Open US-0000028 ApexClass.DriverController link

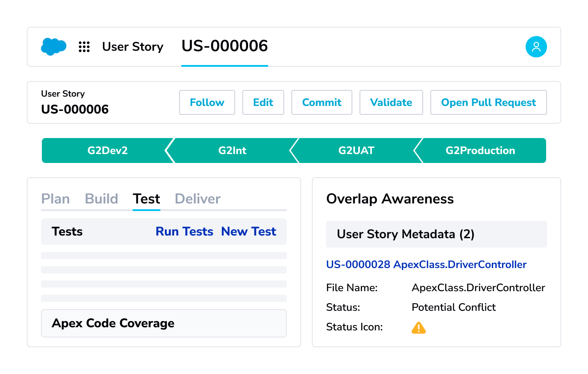coord(426,264)
